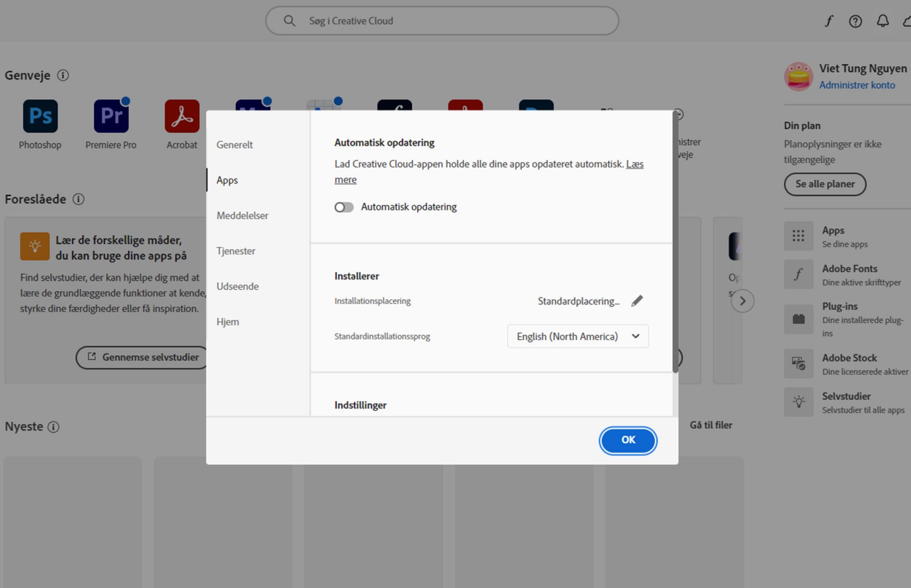Switch to the Generelt settings tab
Screen dimensions: 911x588
coord(234,145)
